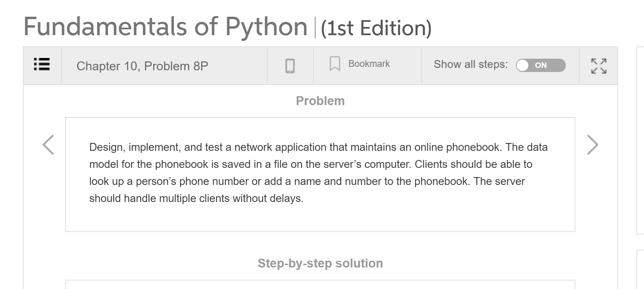
Task: Click the Step-by-step solution heading
Action: coord(320,263)
